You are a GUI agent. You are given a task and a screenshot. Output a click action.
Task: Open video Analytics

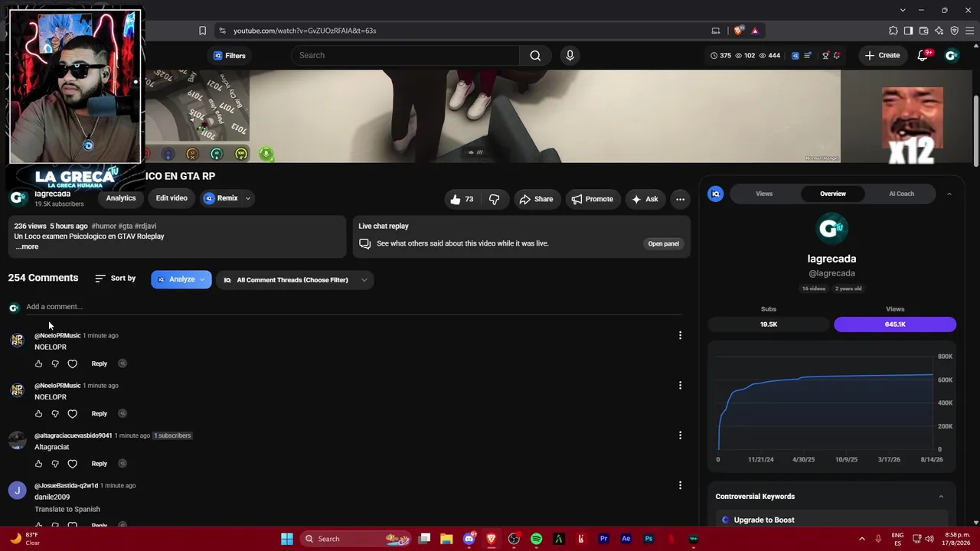121,198
